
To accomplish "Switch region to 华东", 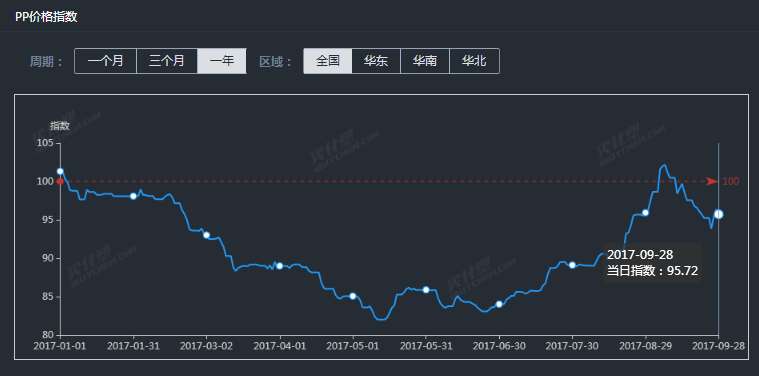I will pyautogui.click(x=376, y=61).
